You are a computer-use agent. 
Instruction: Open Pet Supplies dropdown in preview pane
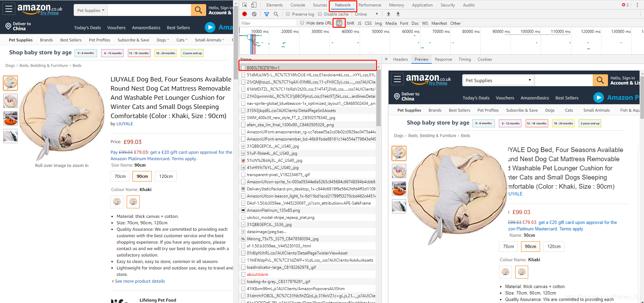[498, 80]
